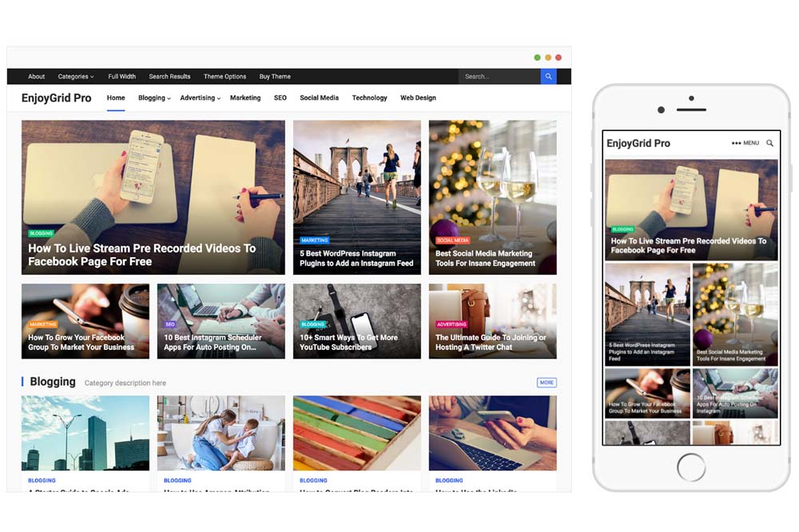Screen dimensions: 799x532
Task: Click the search magnifier icon in the top bar
Action: pos(548,76)
